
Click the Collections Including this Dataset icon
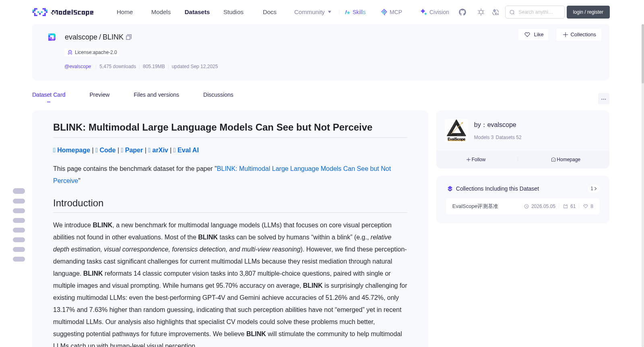(x=450, y=189)
